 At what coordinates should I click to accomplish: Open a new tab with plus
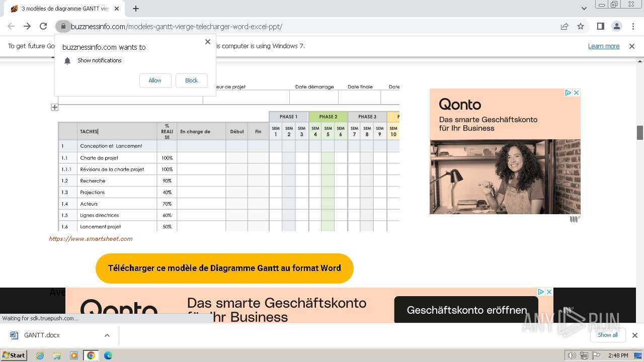coord(136,9)
